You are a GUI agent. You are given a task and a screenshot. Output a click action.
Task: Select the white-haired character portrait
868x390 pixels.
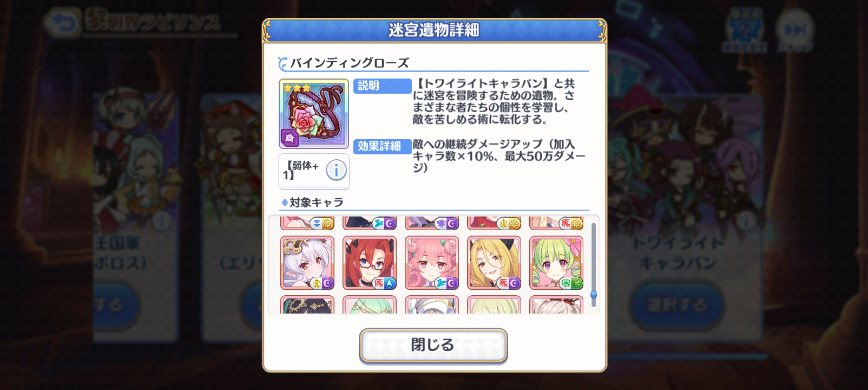[x=307, y=263]
